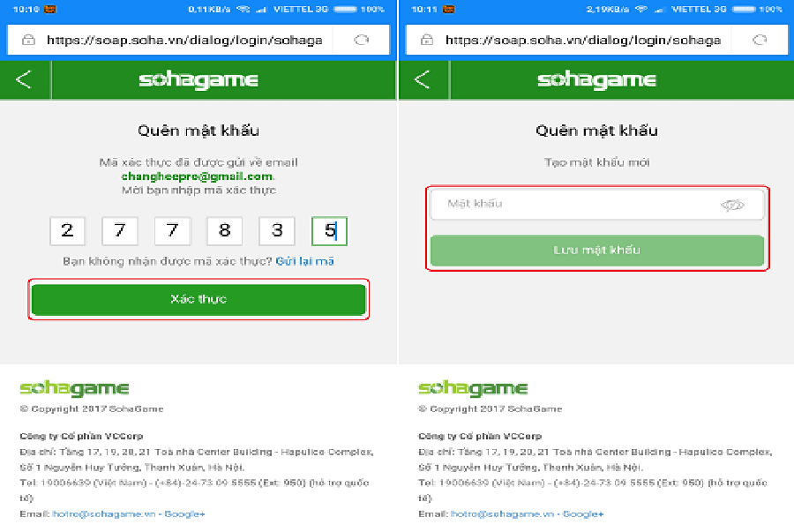The height and width of the screenshot is (532, 794).
Task: Select the code box containing 3
Action: coord(277,231)
